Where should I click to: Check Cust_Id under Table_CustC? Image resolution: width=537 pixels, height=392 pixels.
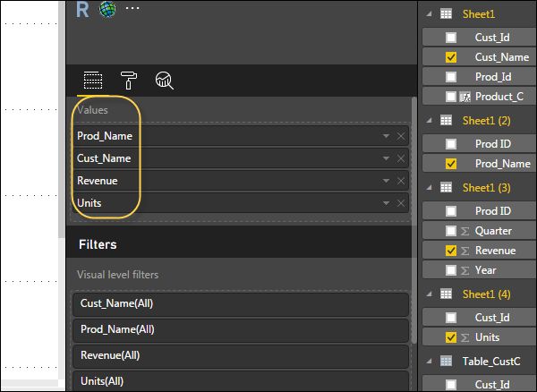pyautogui.click(x=451, y=385)
